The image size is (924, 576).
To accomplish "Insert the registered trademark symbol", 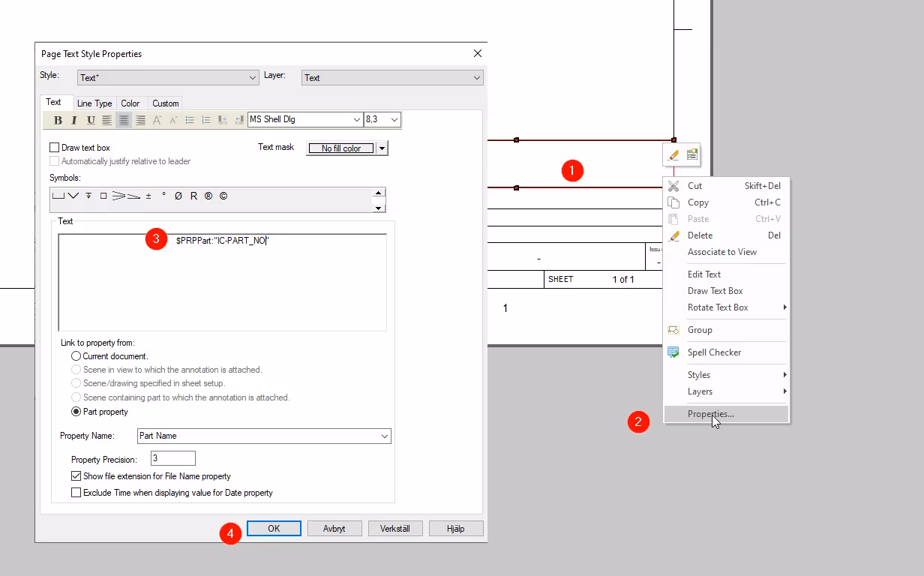I will click(208, 196).
